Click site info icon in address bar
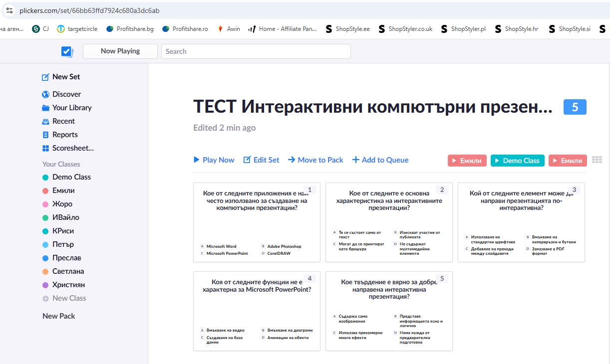 [x=9, y=10]
